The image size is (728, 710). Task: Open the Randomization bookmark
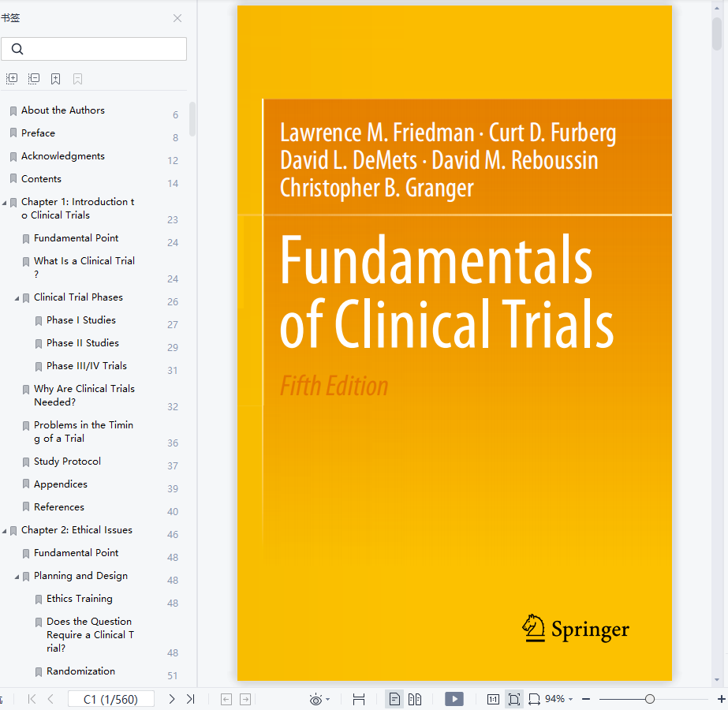(x=80, y=671)
